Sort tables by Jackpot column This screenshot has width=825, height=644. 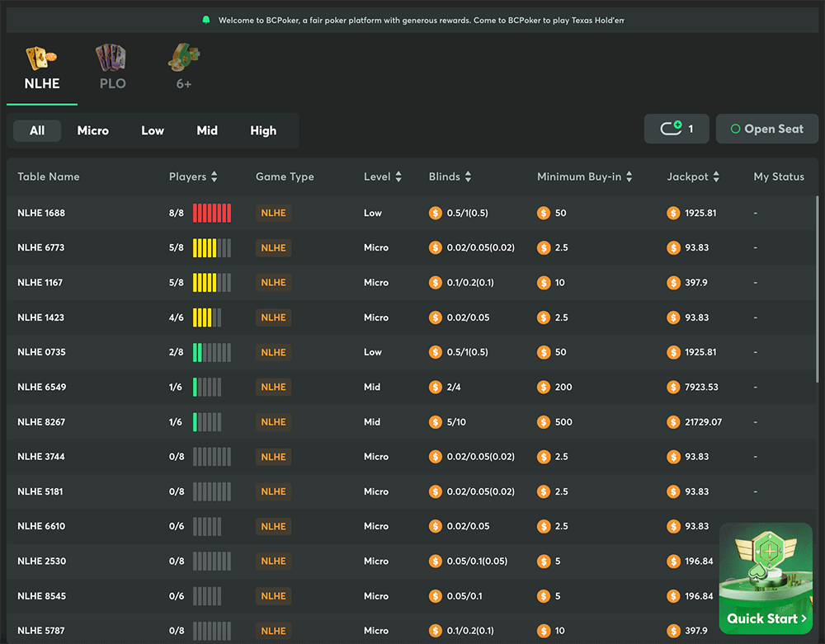716,176
